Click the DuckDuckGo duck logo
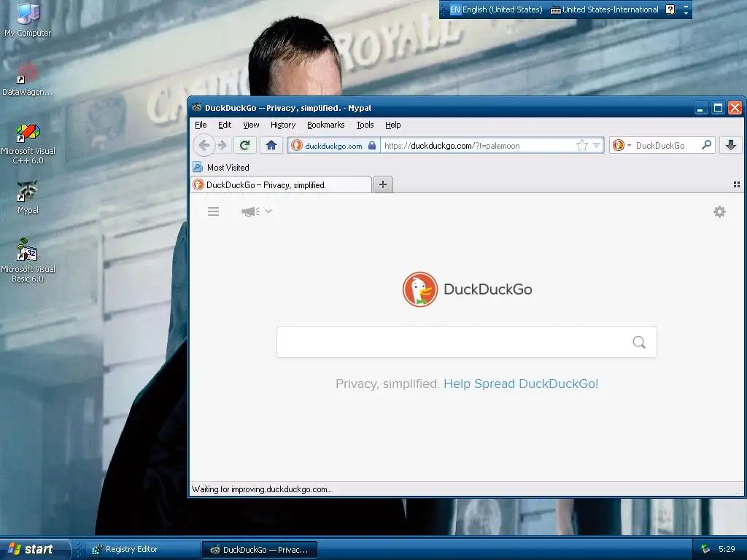The image size is (747, 560). (419, 289)
